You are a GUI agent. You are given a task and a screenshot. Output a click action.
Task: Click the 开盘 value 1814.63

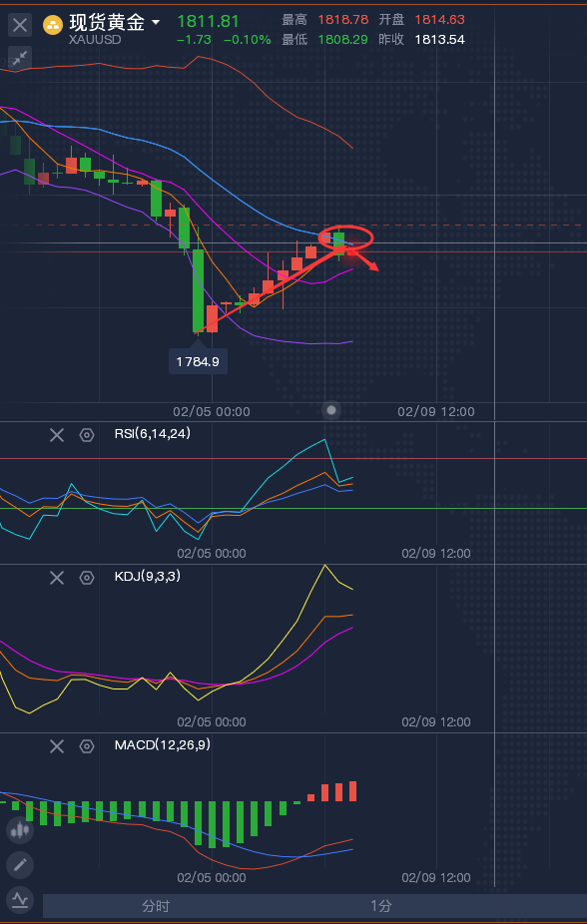439,19
